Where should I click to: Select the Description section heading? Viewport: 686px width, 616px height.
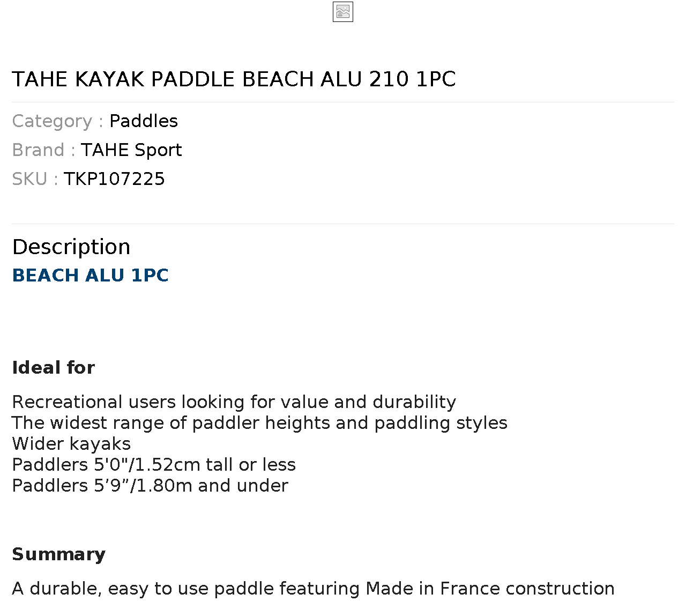[71, 247]
